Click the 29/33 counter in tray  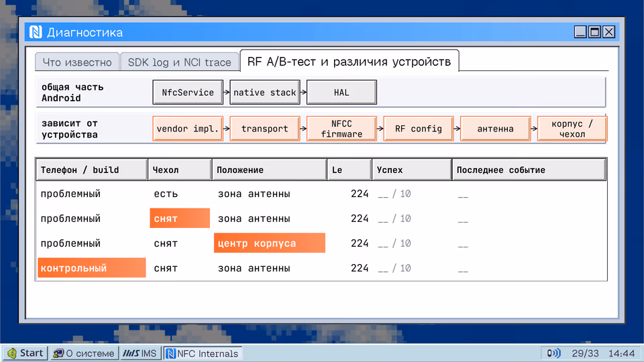click(x=585, y=353)
